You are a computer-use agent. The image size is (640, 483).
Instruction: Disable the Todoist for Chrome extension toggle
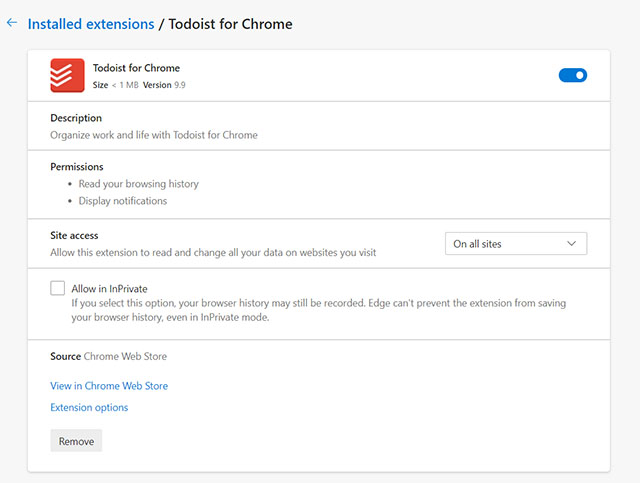point(573,75)
